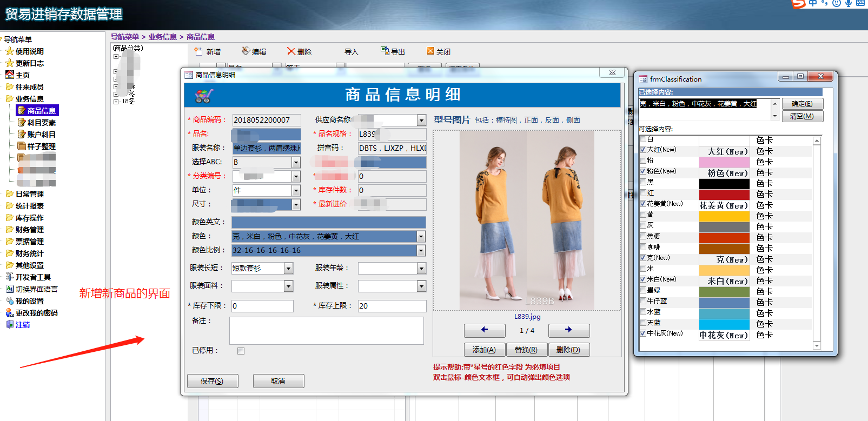Click 切换界面语言 language icon
Image resolution: width=868 pixels, height=421 pixels.
pos(10,289)
